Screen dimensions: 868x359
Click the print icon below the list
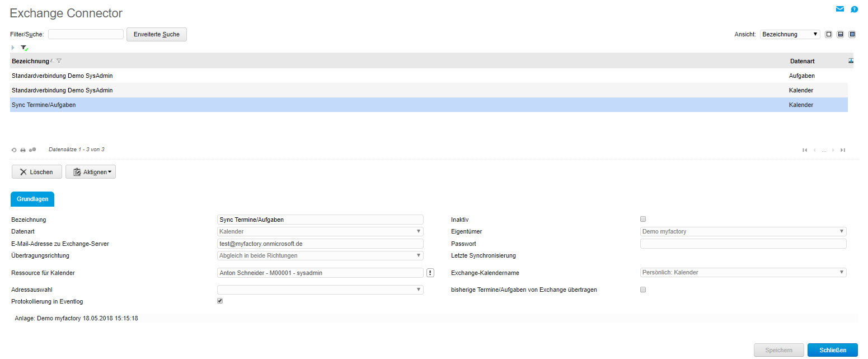pyautogui.click(x=23, y=150)
